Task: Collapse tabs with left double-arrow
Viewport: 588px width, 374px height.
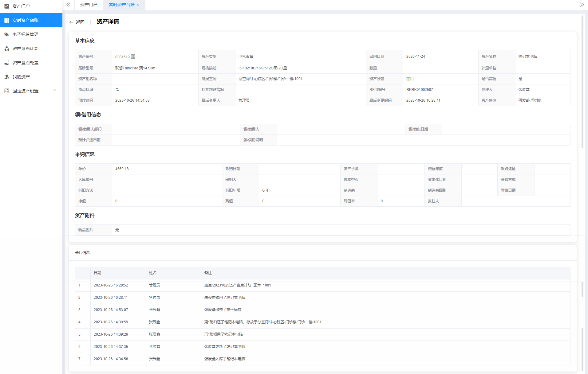Action: [x=68, y=5]
